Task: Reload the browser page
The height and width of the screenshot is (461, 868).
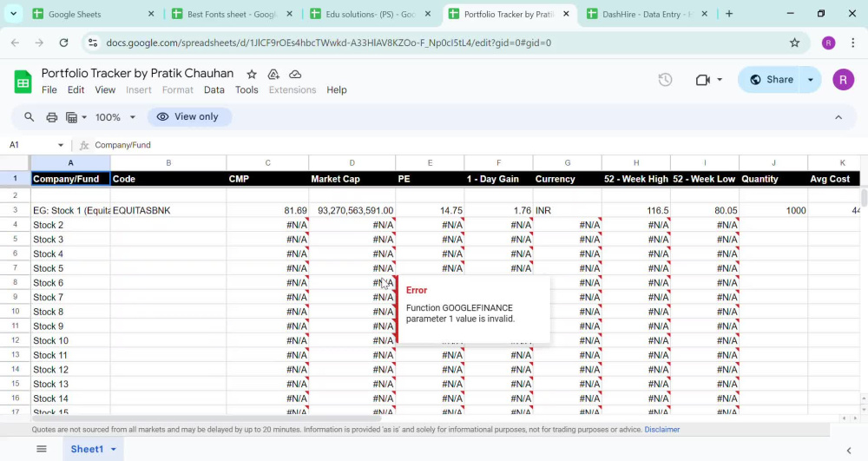Action: 63,43
